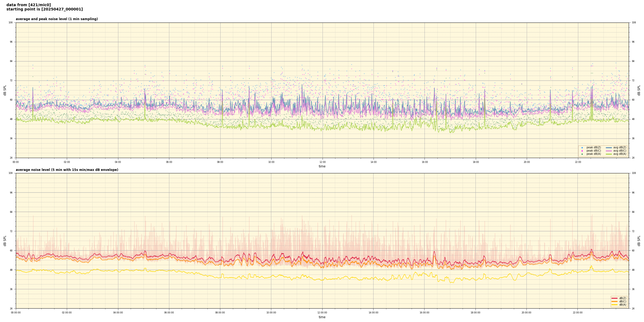Click the top chart's left 'dB SPL' axis label
The image size is (644, 322).
click(5, 90)
